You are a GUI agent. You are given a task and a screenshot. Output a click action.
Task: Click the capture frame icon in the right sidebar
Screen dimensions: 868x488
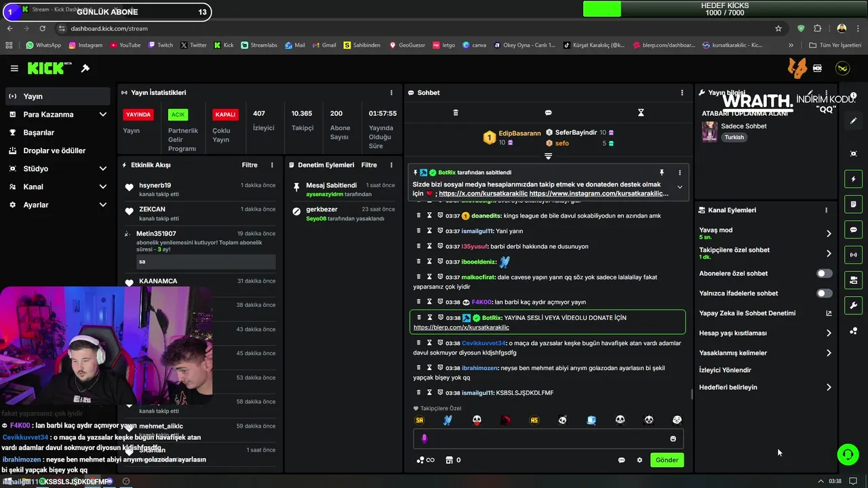tap(853, 154)
